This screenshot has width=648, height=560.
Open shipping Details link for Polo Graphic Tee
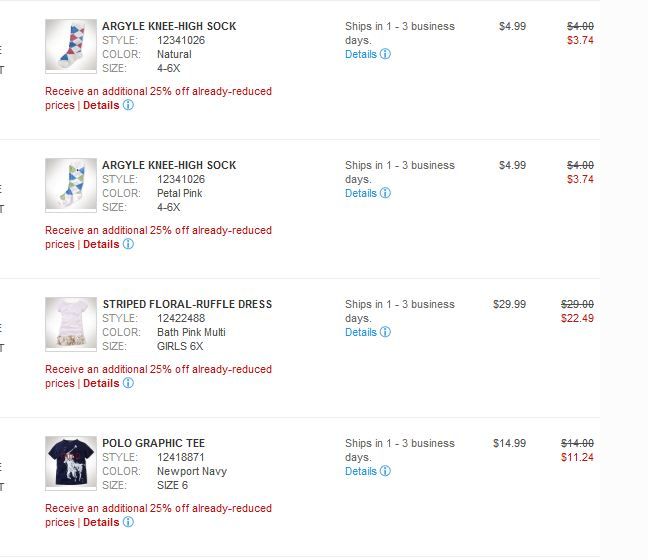[x=360, y=471]
